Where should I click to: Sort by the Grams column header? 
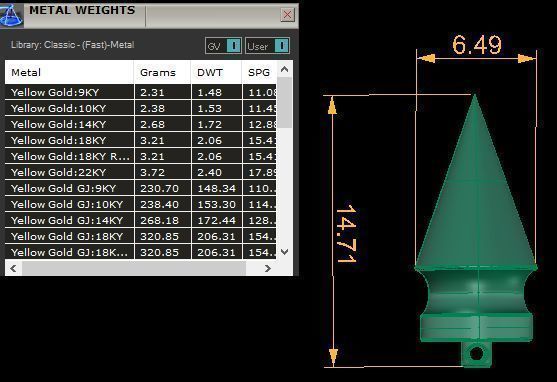coord(162,72)
